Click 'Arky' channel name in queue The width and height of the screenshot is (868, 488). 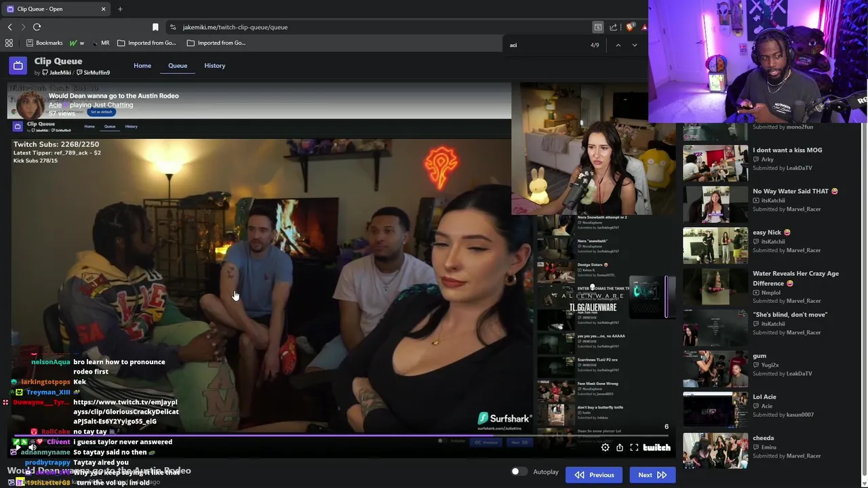767,159
